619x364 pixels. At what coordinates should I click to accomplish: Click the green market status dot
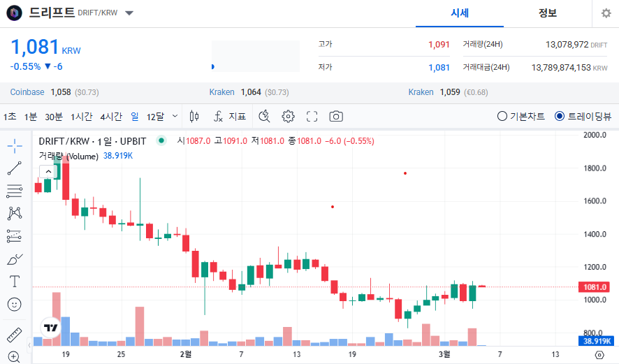tap(161, 140)
